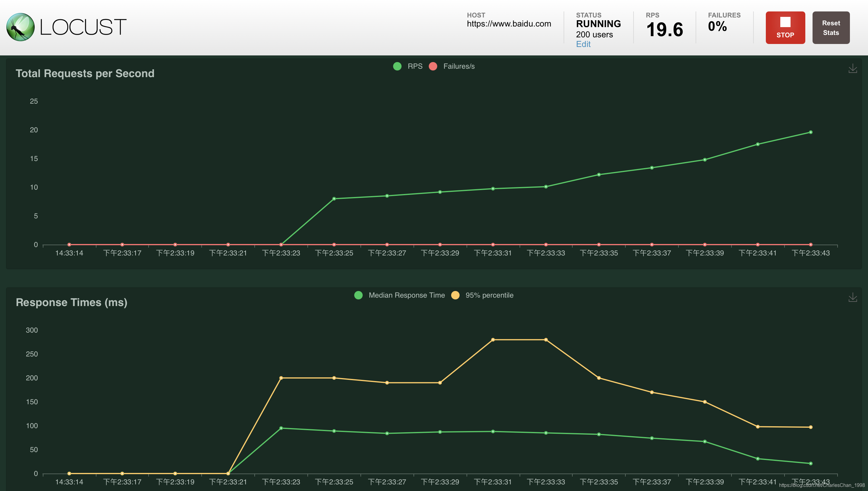This screenshot has height=491, width=868.
Task: Click the RPS data point at 2:33:25
Action: 334,199
